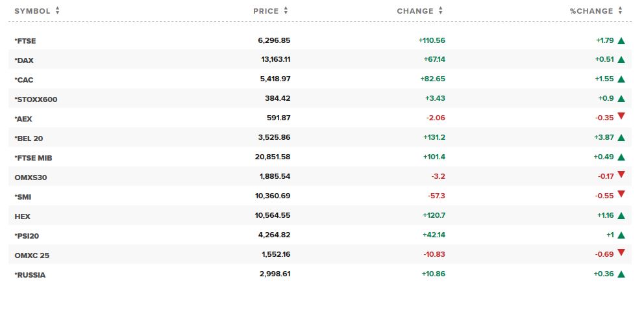Select the STOXX600 price 384.42

click(x=278, y=98)
